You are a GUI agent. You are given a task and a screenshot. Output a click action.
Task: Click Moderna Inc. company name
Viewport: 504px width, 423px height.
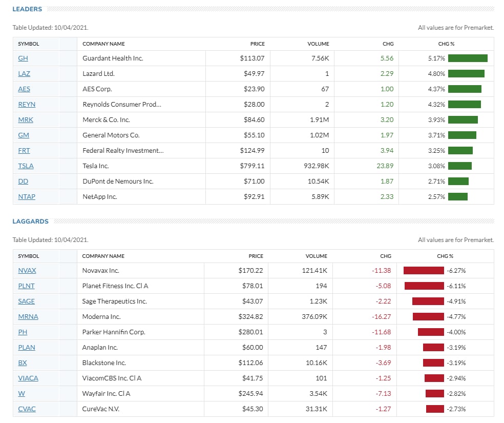point(101,317)
